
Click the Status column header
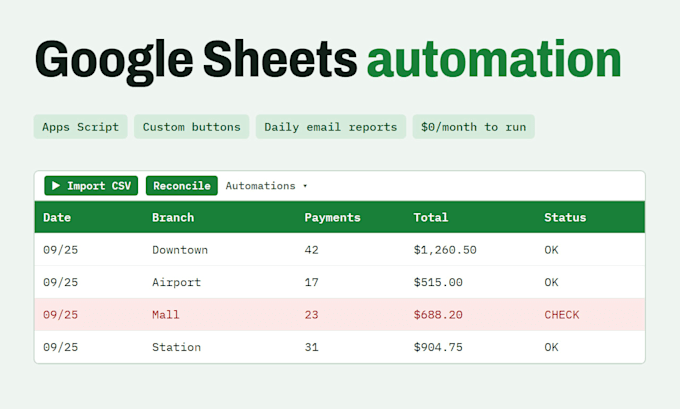[565, 217]
